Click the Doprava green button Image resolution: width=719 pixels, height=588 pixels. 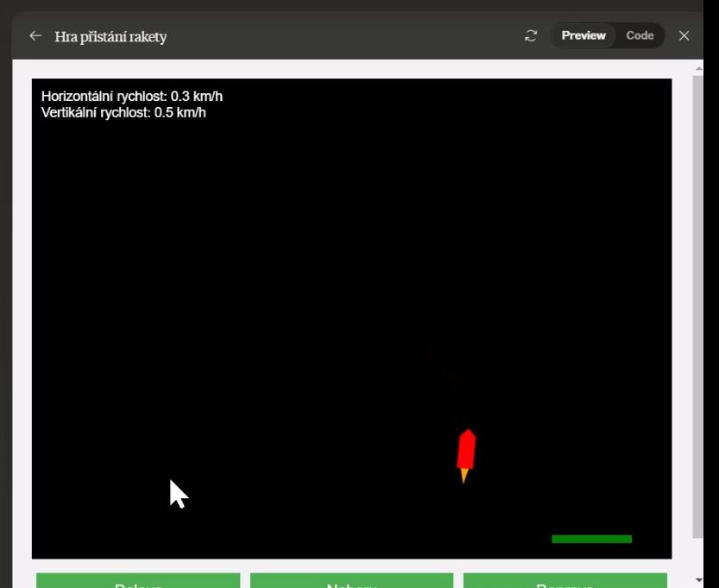click(x=564, y=580)
